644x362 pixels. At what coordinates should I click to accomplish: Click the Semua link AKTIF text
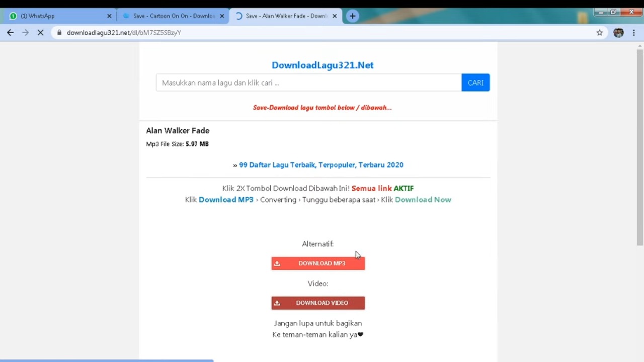tap(382, 189)
